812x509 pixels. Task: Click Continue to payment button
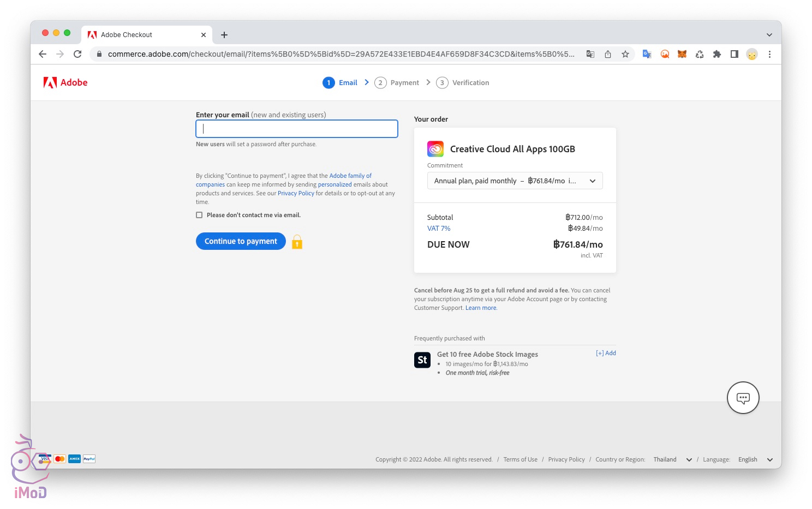(241, 241)
